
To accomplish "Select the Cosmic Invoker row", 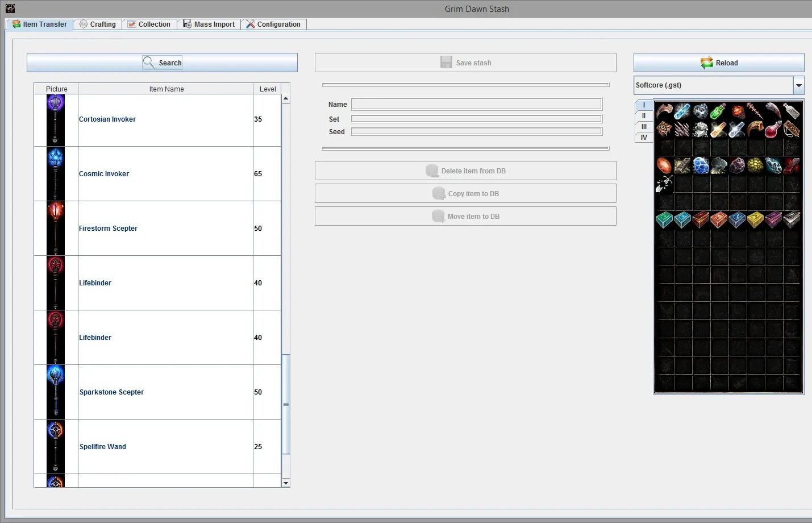I will [157, 174].
